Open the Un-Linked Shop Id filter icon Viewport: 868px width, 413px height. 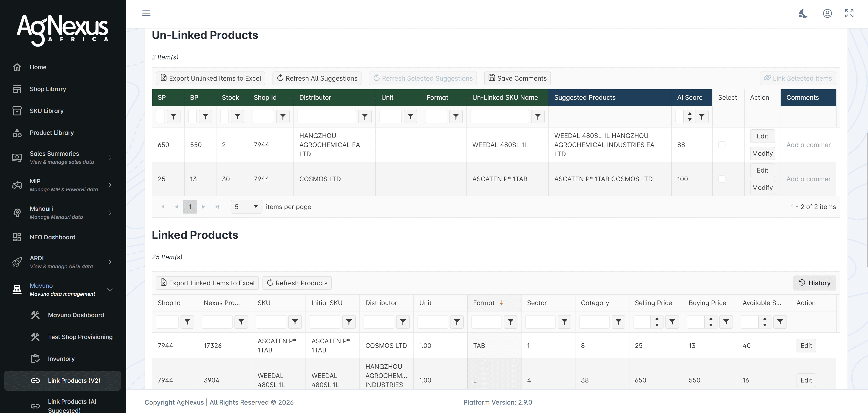283,117
